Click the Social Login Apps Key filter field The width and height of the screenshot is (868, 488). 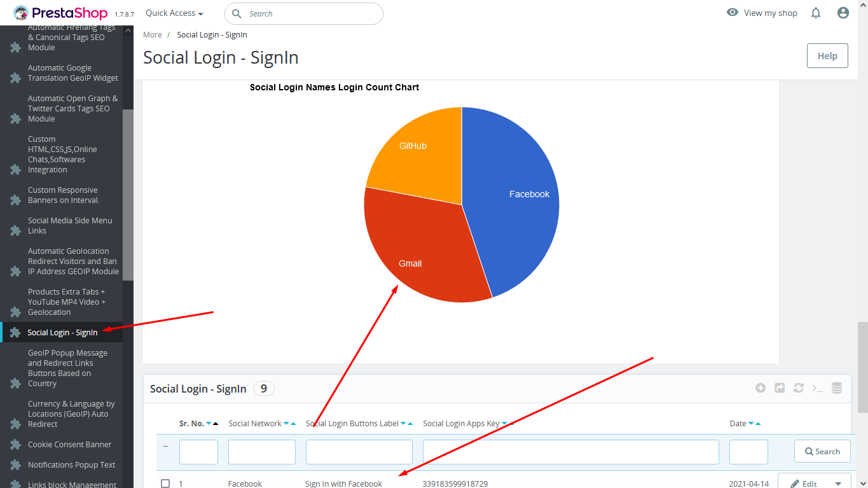(571, 452)
